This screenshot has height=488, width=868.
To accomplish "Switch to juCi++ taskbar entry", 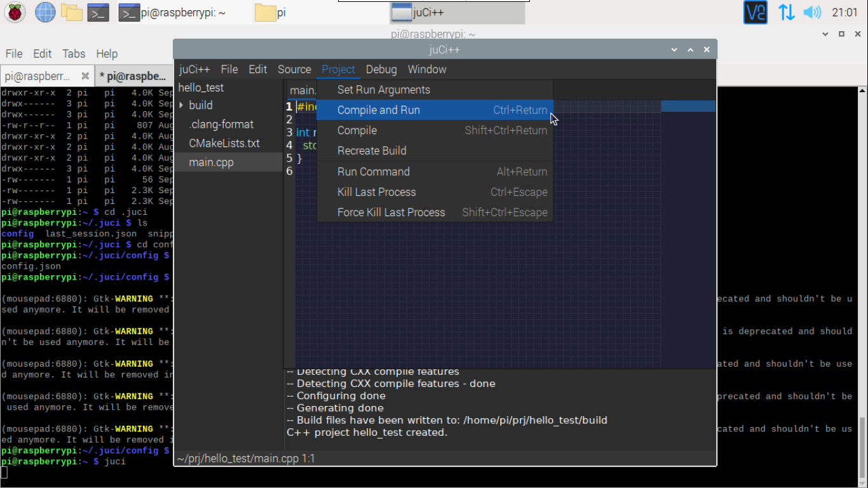I will (x=457, y=13).
